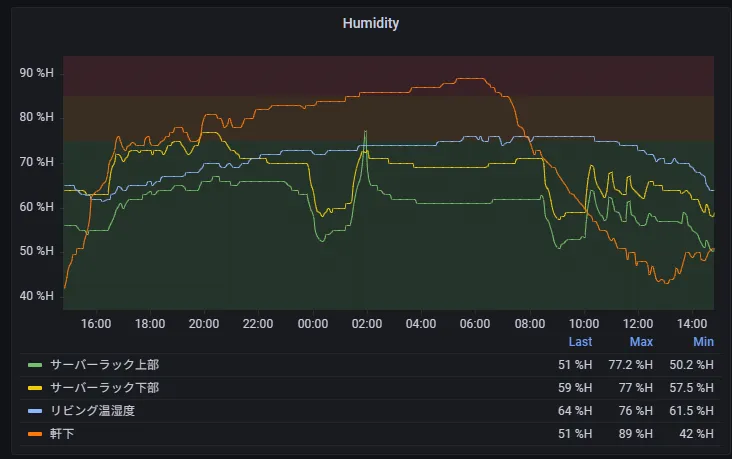Click the orange swatch for 軒下 series
732x459 pixels.
click(x=35, y=434)
